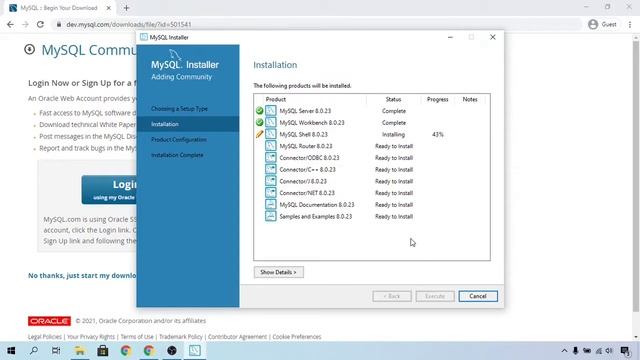Open Trademark Policy footer link
The height and width of the screenshot is (360, 640).
[180, 337]
